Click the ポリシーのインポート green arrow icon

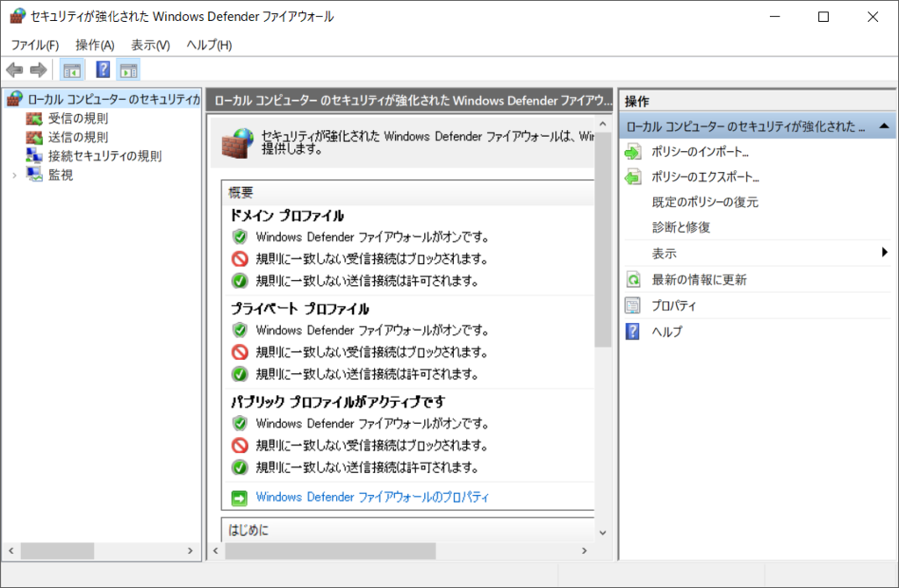[x=633, y=153]
